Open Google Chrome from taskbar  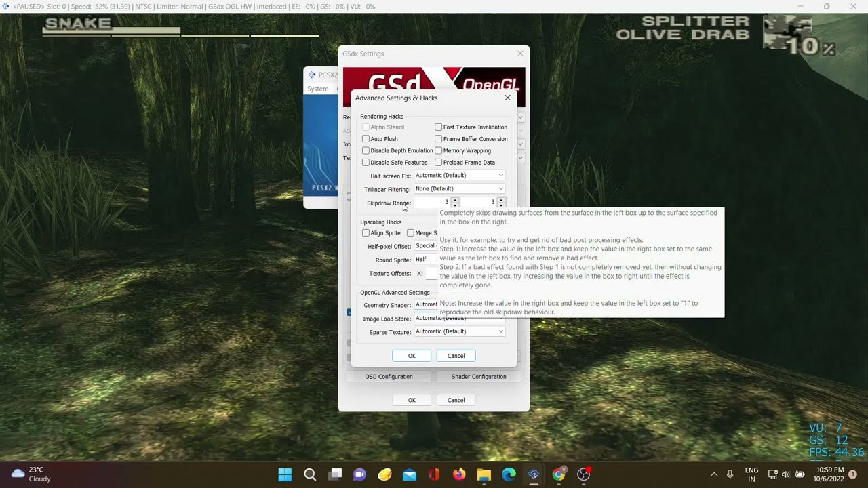click(559, 474)
